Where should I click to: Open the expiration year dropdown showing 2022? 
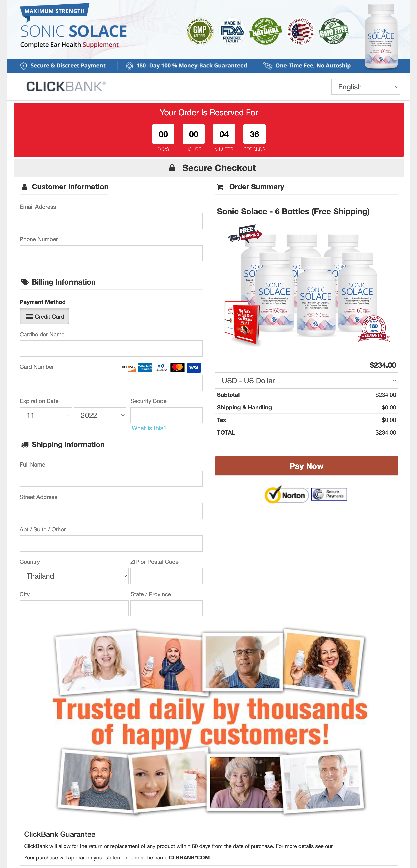(100, 415)
